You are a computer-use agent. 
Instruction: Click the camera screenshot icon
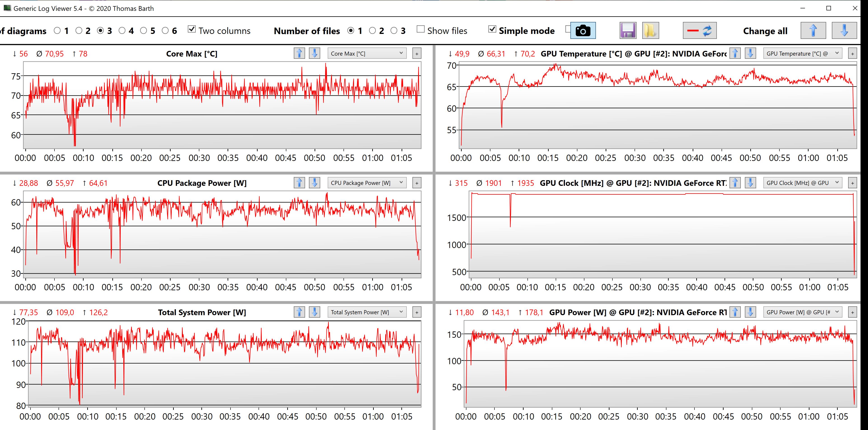click(x=583, y=31)
